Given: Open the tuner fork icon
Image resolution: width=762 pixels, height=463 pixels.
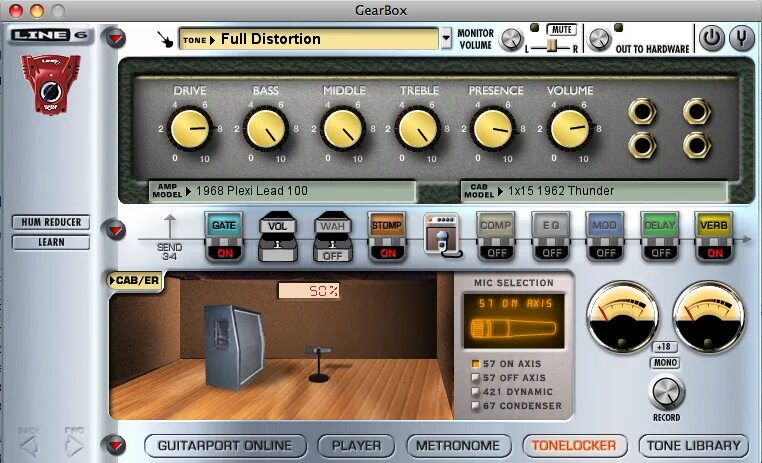Looking at the screenshot, I should pyautogui.click(x=742, y=38).
